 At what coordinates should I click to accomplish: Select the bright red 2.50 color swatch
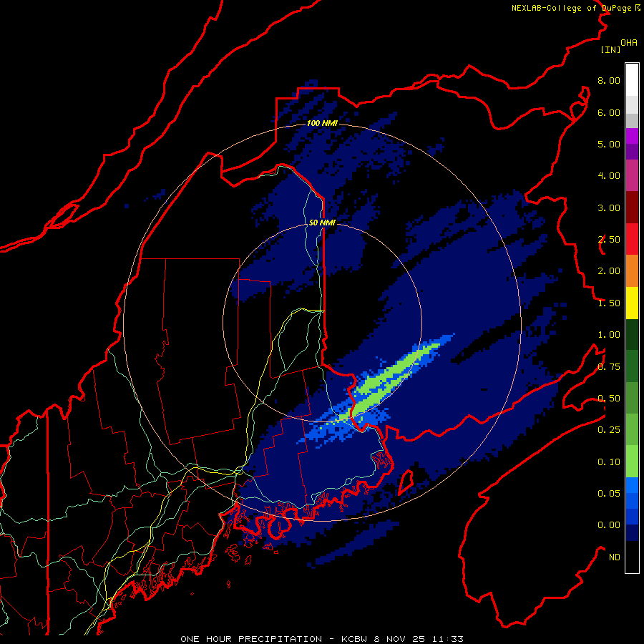632,239
